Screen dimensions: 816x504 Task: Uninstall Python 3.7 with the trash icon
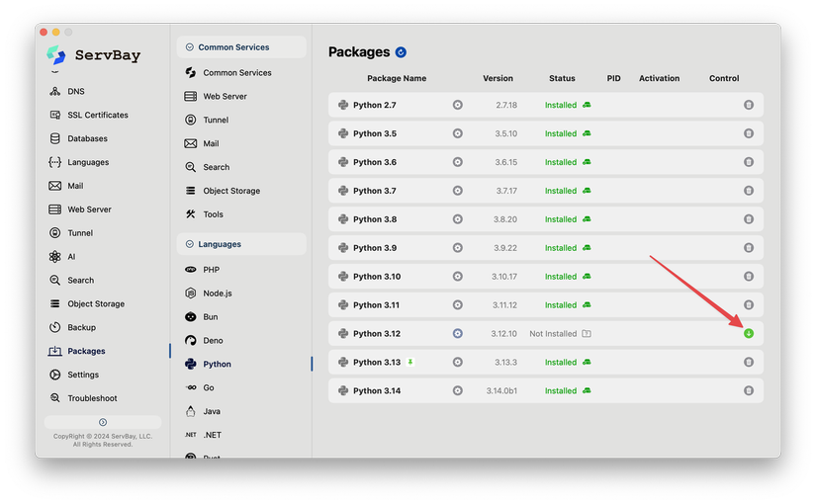pos(749,191)
